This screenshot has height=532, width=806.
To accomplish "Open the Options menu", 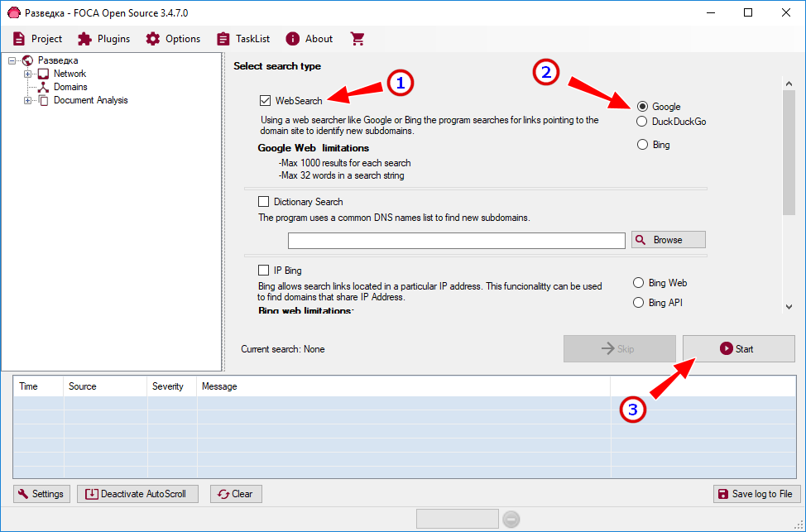I will [173, 39].
